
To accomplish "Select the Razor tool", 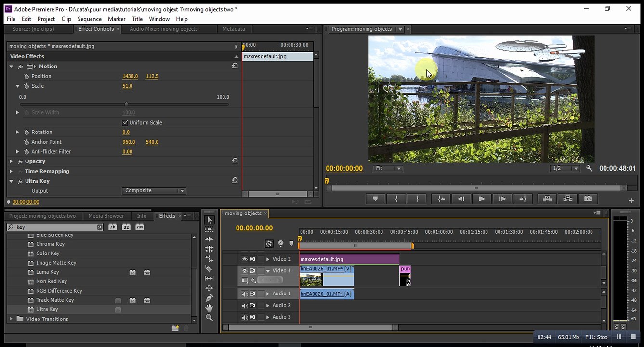I will point(209,268).
